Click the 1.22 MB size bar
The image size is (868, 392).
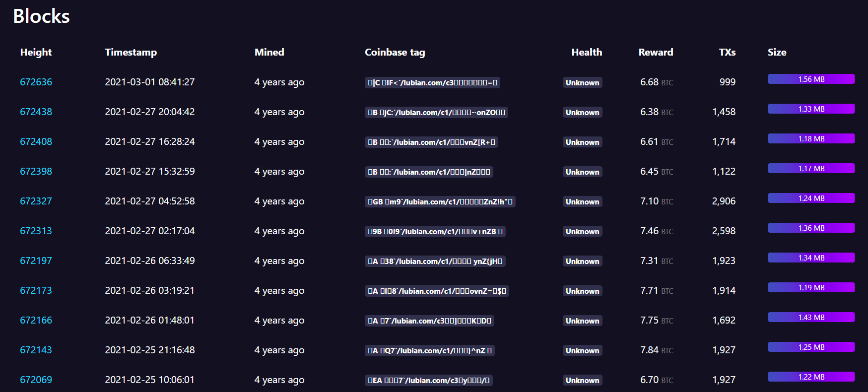click(x=811, y=377)
